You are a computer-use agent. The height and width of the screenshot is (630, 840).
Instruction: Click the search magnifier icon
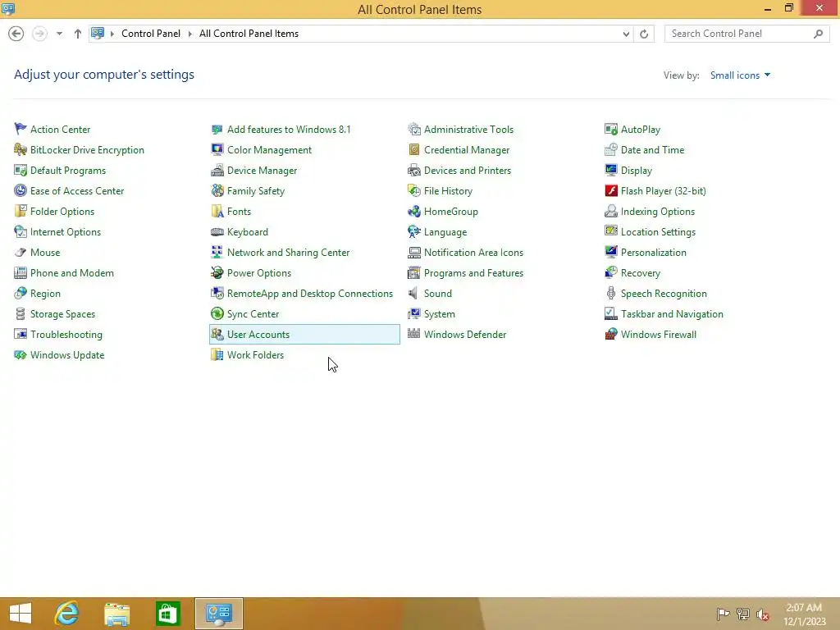tap(818, 34)
